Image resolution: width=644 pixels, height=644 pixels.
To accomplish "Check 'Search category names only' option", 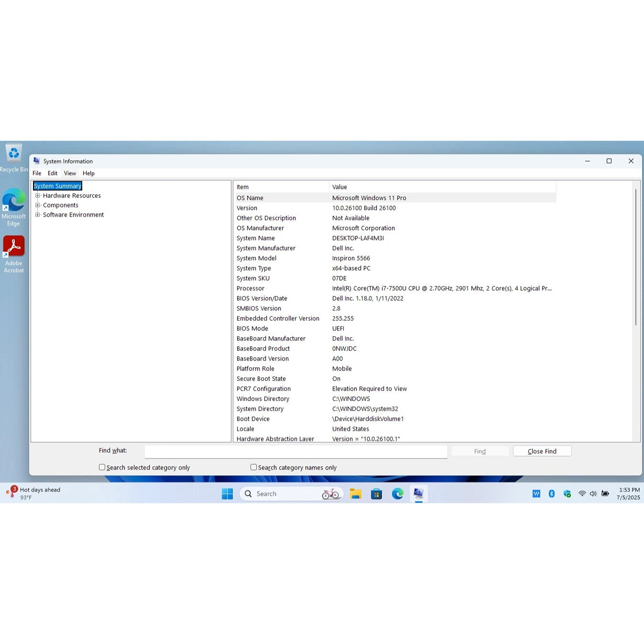I will 253,467.
